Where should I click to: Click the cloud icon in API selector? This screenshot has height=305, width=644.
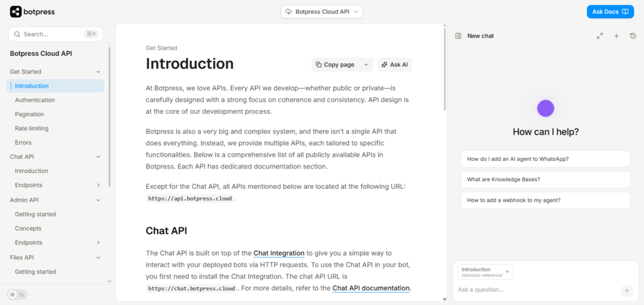point(289,12)
